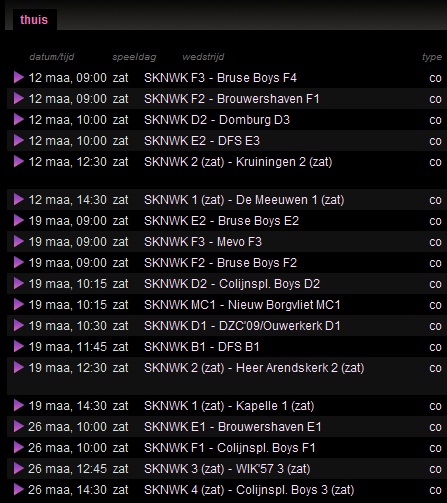447x503 pixels.
Task: Expand the SKNWK F2 - Brouwershaven F1 row arrow
Action: 19,99
